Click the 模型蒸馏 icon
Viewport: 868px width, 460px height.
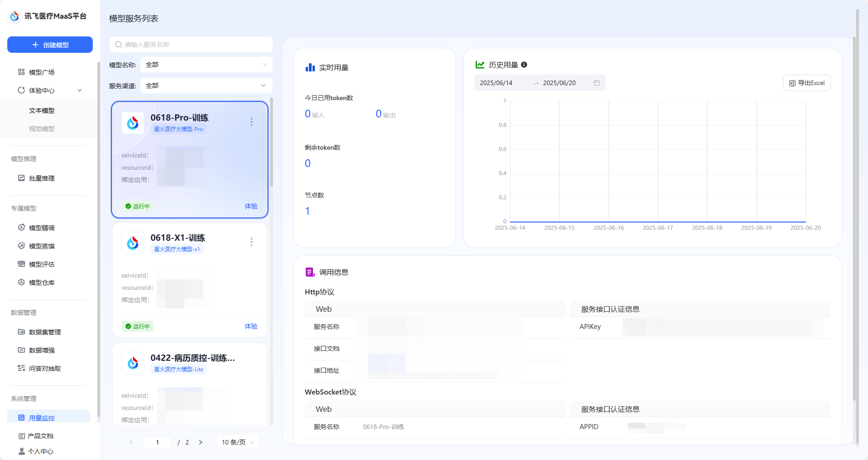click(21, 246)
